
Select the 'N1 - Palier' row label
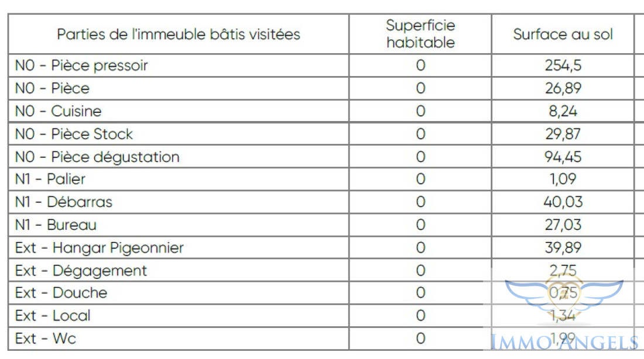[x=50, y=179]
